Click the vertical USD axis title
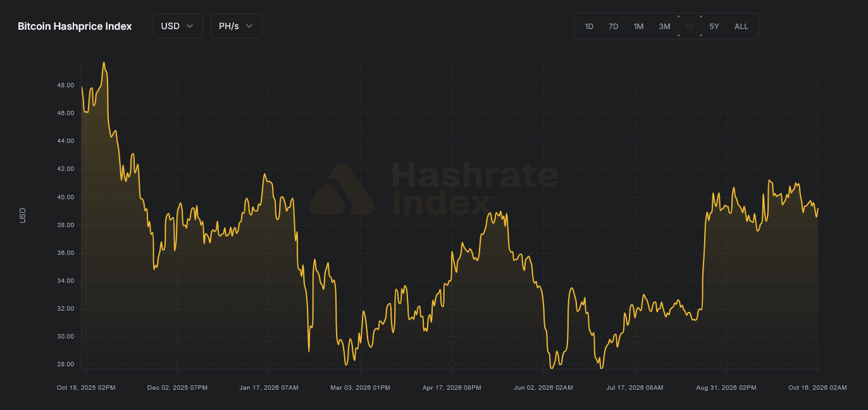This screenshot has height=410, width=868. [x=23, y=215]
